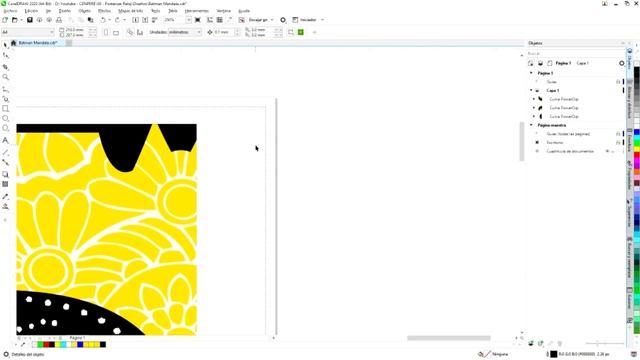Click the Export icon in the toolbar

(145, 20)
